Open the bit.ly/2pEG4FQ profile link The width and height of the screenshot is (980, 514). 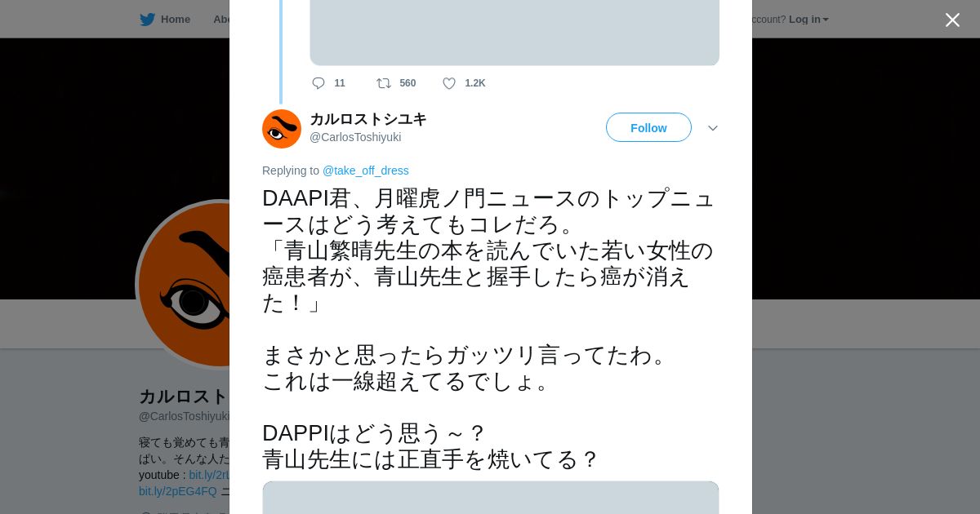coord(178,491)
